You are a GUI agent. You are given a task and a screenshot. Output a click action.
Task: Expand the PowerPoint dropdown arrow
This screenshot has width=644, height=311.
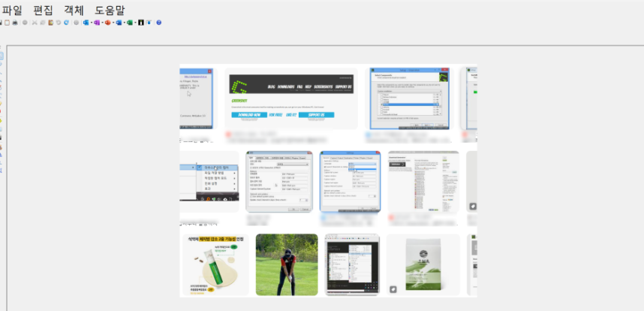pyautogui.click(x=113, y=23)
